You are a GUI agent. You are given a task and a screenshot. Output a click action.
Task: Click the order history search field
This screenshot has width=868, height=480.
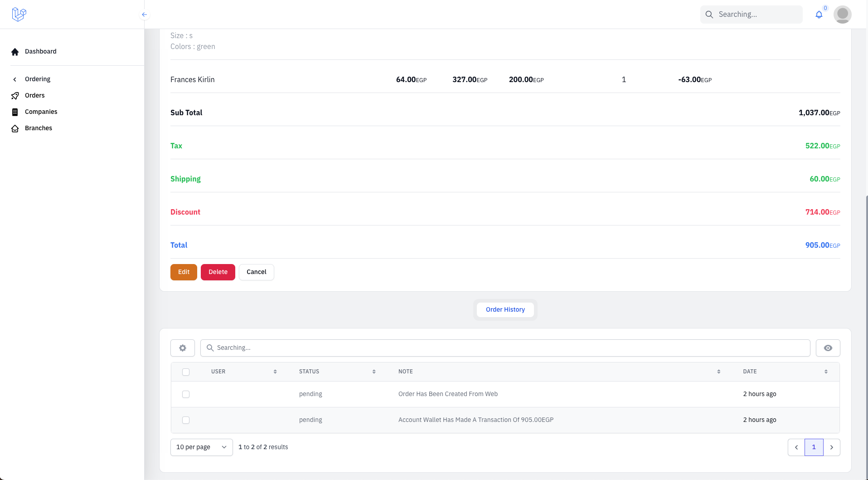(505, 348)
